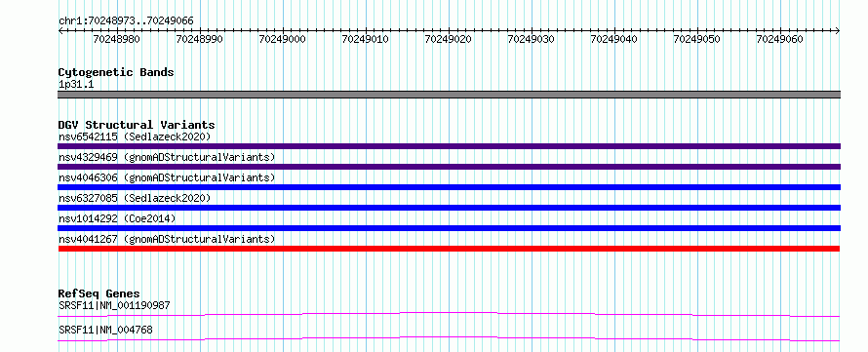Click the purple bar under nsv4329469
The image size is (868, 352).
pyautogui.click(x=449, y=167)
